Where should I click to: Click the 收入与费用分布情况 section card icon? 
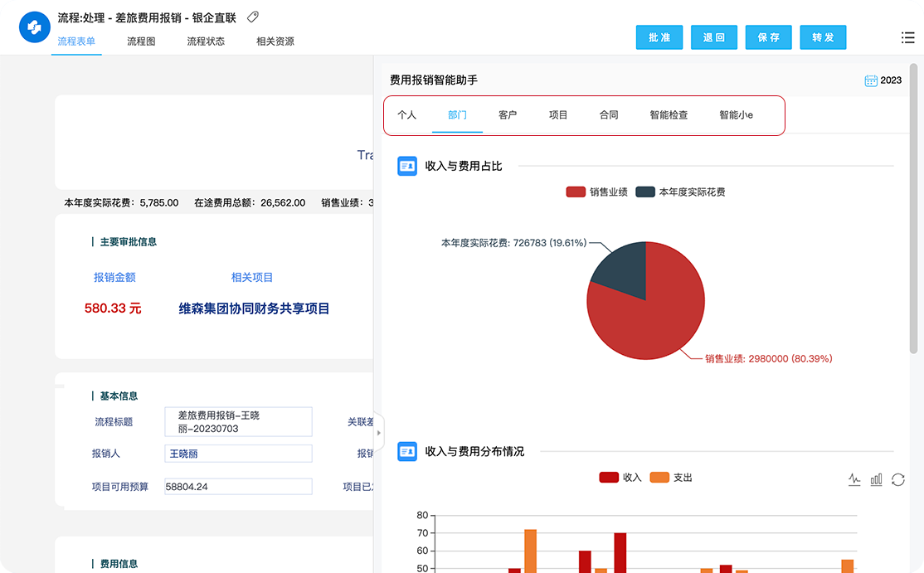click(407, 451)
